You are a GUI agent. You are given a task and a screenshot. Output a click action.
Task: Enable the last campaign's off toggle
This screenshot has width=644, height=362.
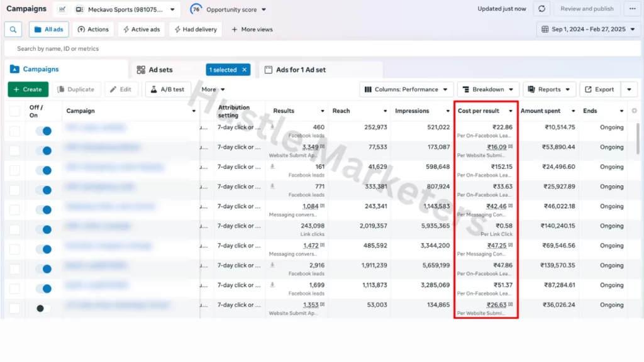43,308
